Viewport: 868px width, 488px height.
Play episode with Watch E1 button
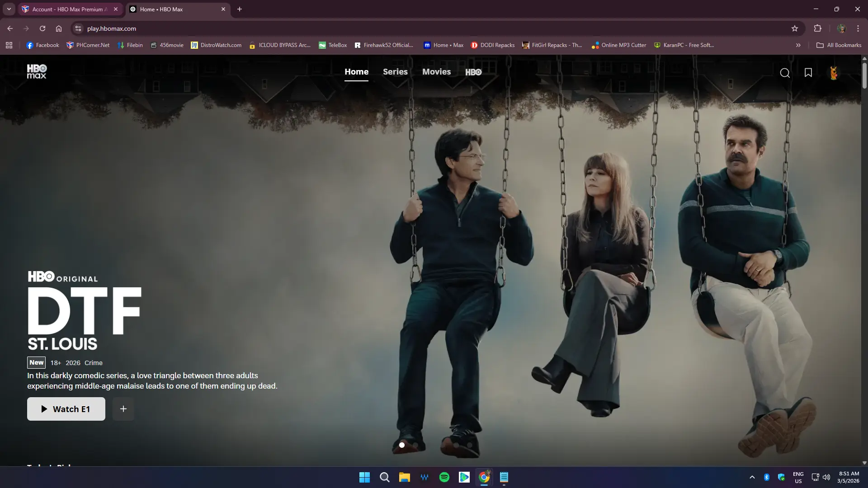tap(66, 409)
